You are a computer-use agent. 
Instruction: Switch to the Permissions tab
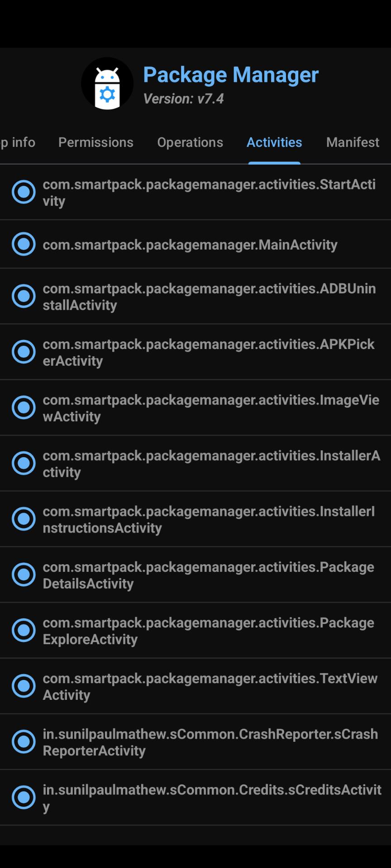coord(96,142)
